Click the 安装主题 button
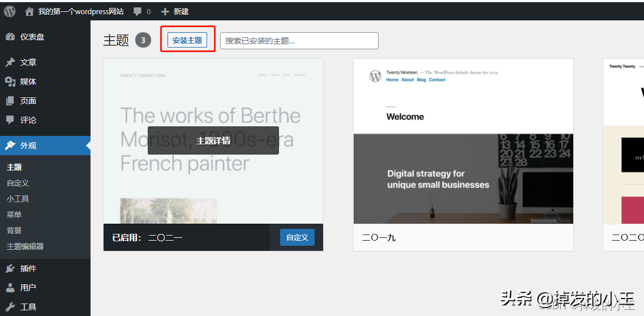Screen dimensions: 644x316 point(187,40)
